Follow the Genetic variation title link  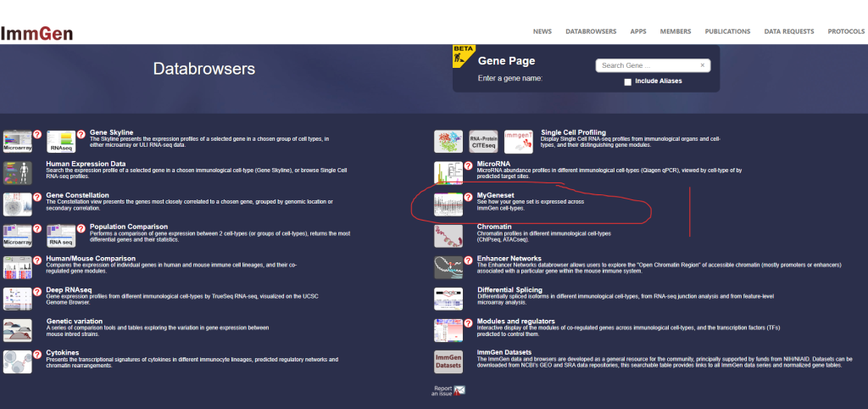tap(75, 322)
